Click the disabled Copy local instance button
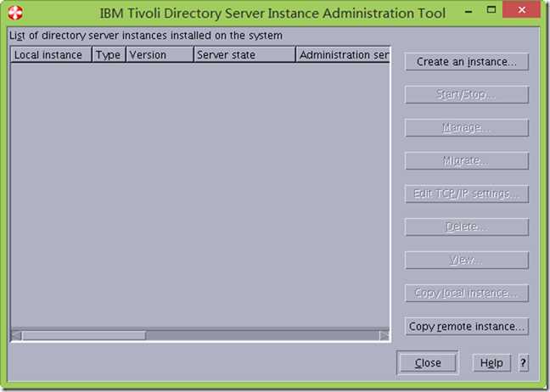The height and width of the screenshot is (392, 550). tap(467, 293)
